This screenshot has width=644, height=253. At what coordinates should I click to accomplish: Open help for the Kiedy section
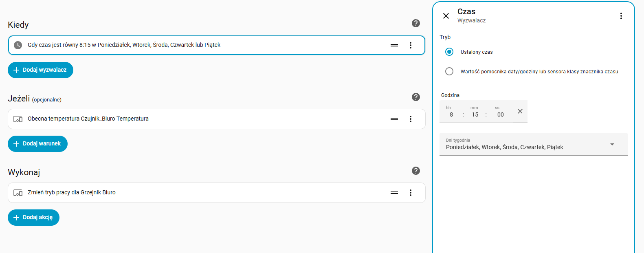415,23
